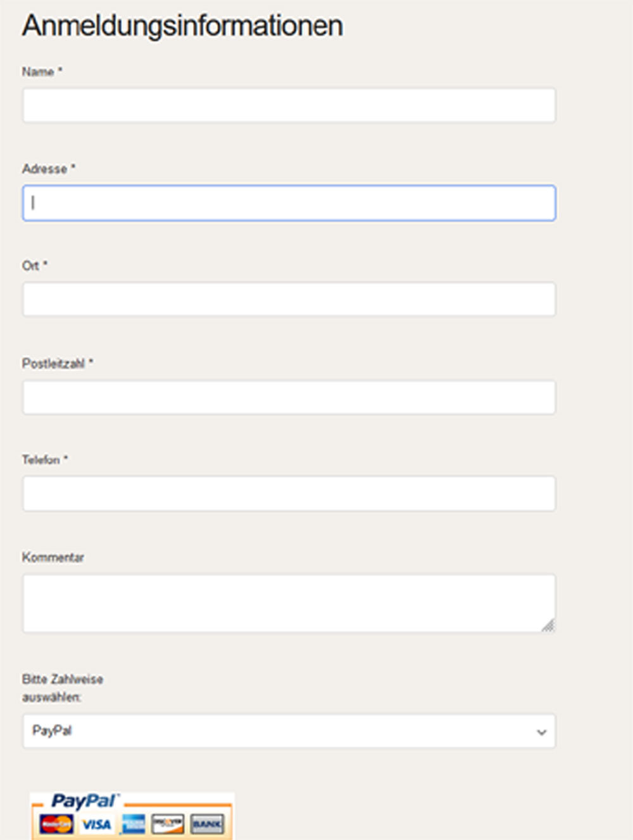Focus the Postleitzahl input box
The image size is (633, 840).
pyautogui.click(x=289, y=397)
